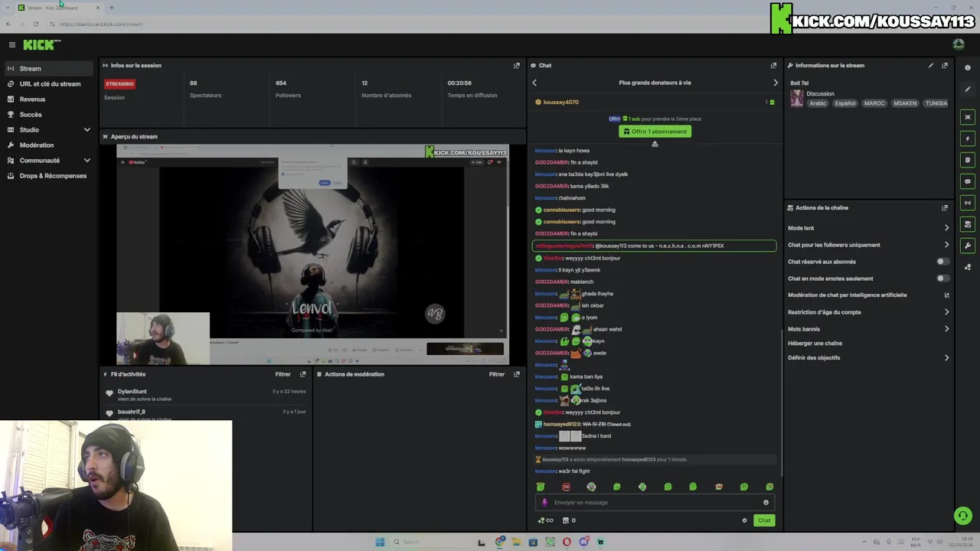The image size is (980, 551).
Task: Pop out Fil d'activités panel
Action: pyautogui.click(x=303, y=374)
